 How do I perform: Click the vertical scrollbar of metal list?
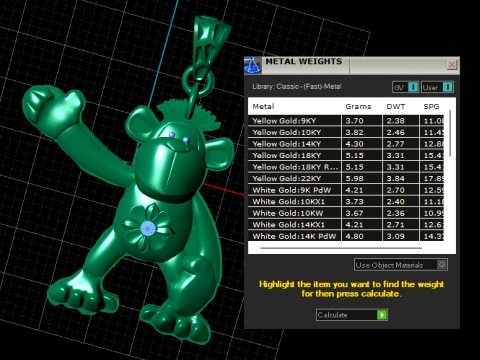450,133
